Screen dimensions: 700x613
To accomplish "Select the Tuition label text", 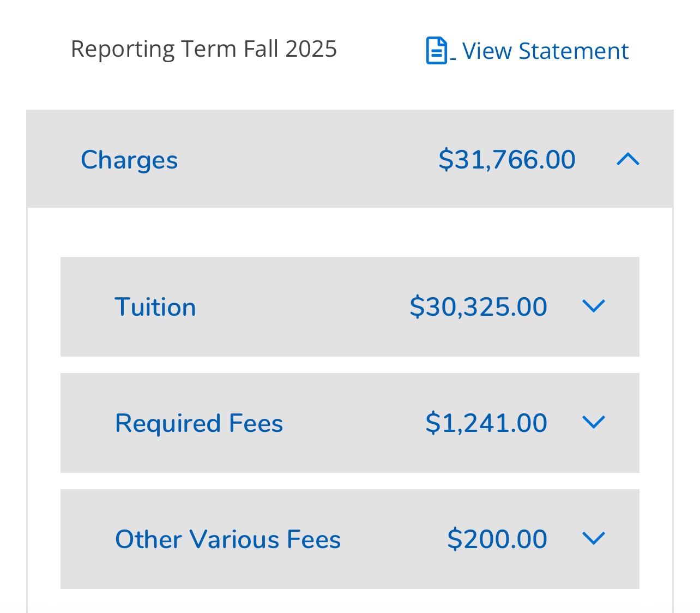I will (x=155, y=307).
